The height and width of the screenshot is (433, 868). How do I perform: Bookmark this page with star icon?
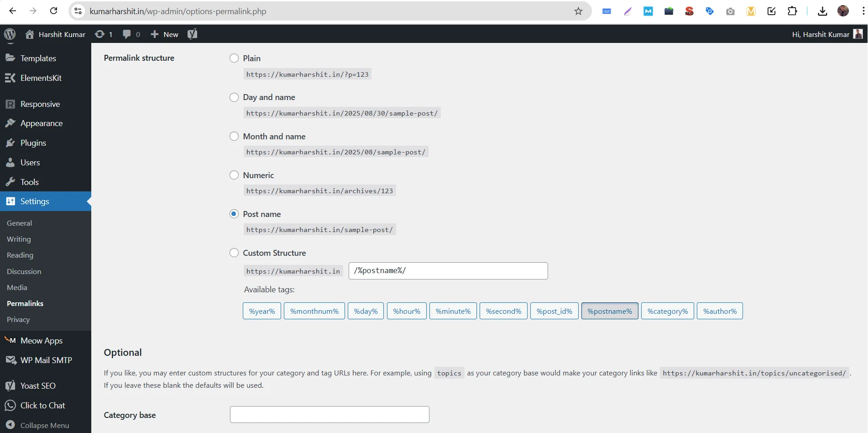(578, 11)
